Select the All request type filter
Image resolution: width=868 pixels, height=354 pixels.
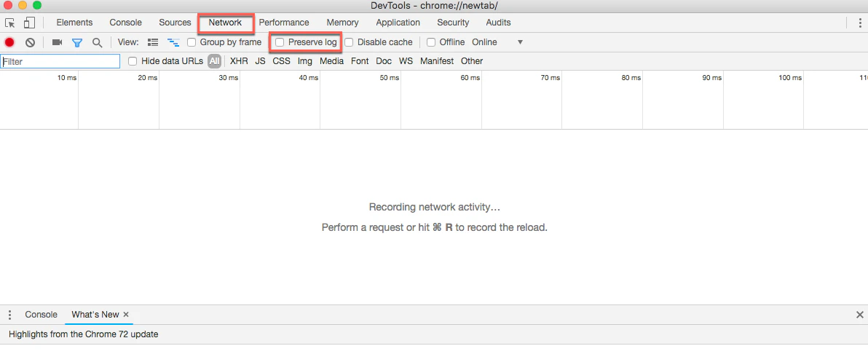pos(214,61)
